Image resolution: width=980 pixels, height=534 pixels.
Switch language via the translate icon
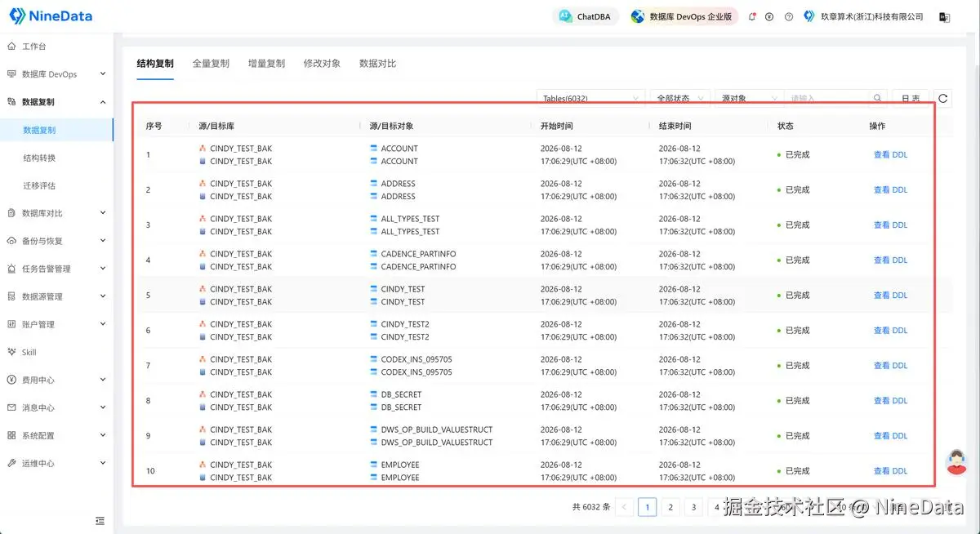(x=944, y=16)
